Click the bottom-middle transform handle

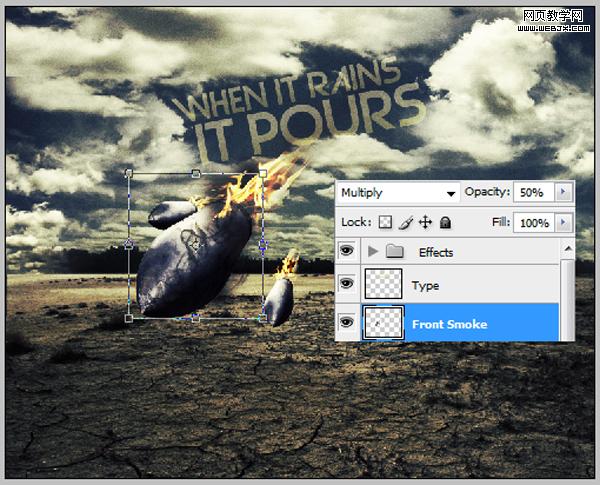(x=196, y=318)
